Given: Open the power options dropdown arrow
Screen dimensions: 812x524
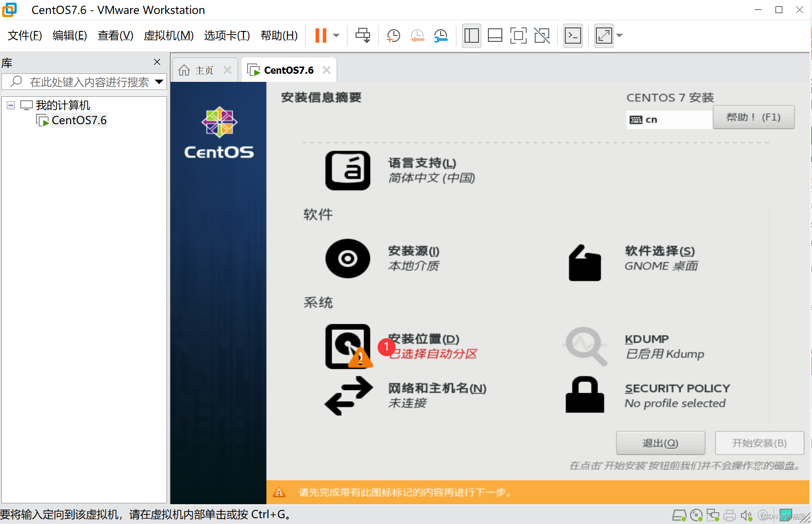Looking at the screenshot, I should 336,36.
